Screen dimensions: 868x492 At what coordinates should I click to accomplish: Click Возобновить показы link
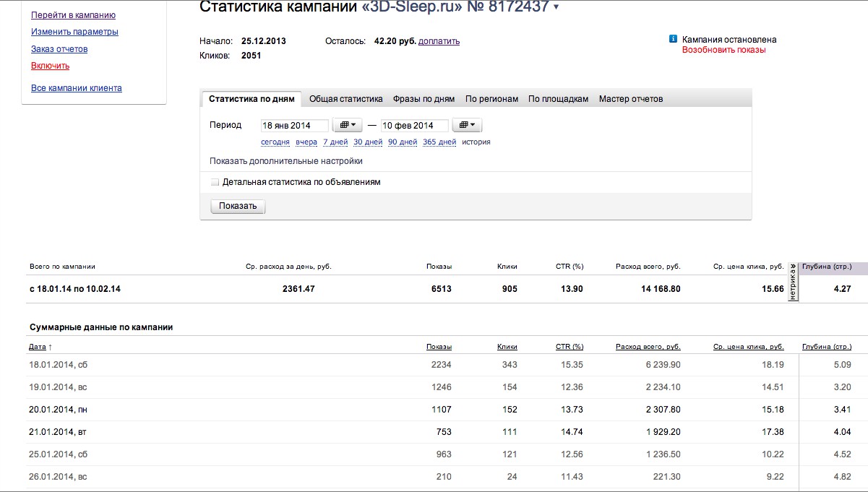coord(723,50)
